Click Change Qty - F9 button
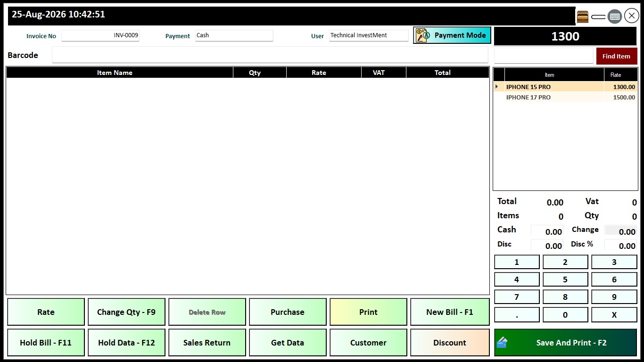 (127, 312)
